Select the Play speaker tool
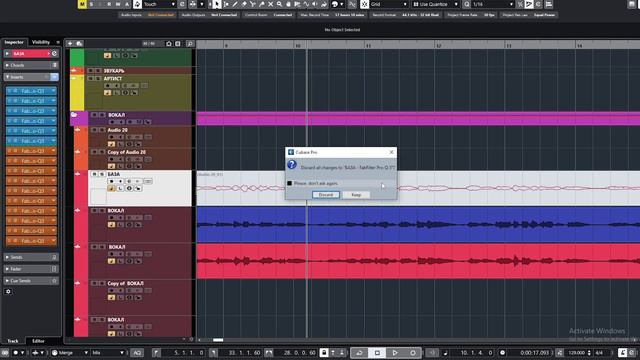Viewport: 640px width, 360px height. click(315, 4)
